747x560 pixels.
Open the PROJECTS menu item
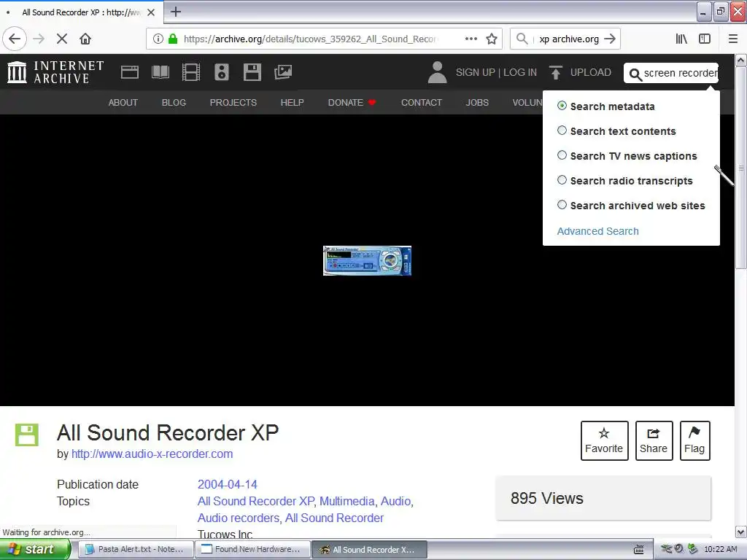[233, 102]
